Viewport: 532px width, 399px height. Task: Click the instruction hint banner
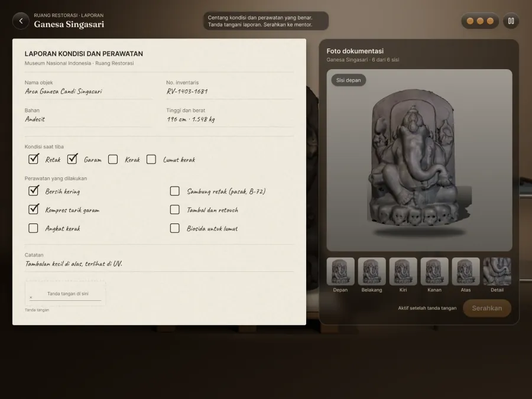coord(266,21)
